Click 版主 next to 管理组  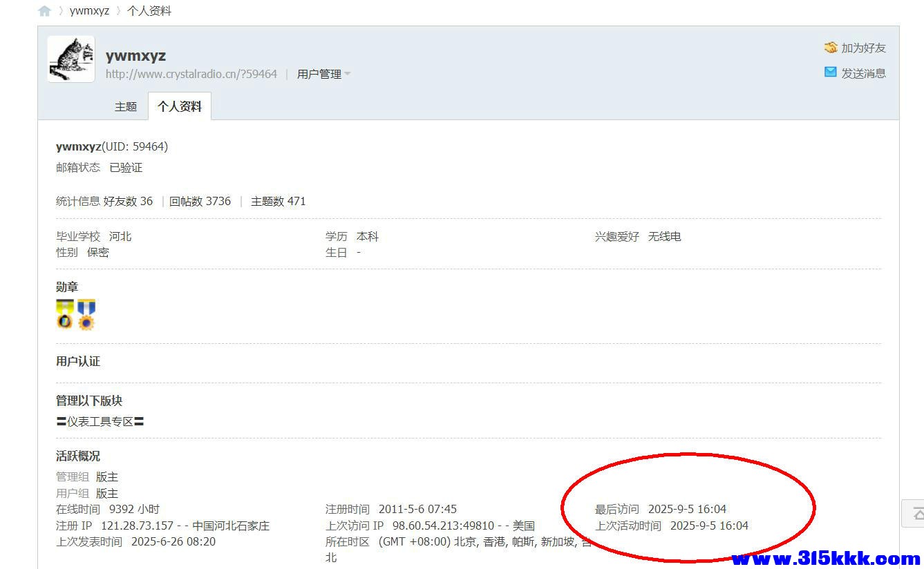[x=107, y=477]
